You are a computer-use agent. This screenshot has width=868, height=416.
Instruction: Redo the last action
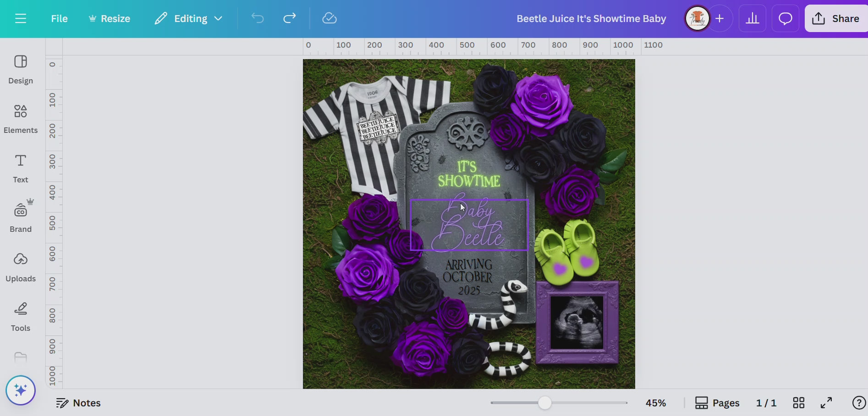pyautogui.click(x=290, y=18)
